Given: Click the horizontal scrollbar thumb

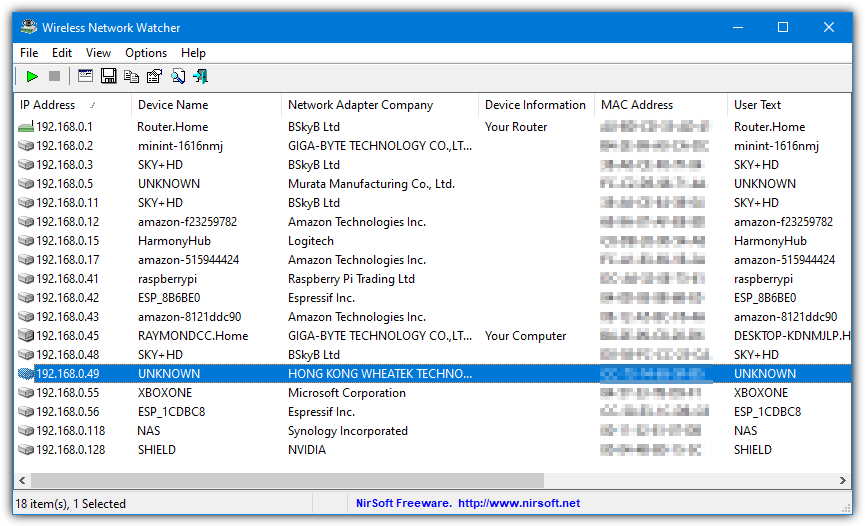Looking at the screenshot, I should click(x=287, y=480).
